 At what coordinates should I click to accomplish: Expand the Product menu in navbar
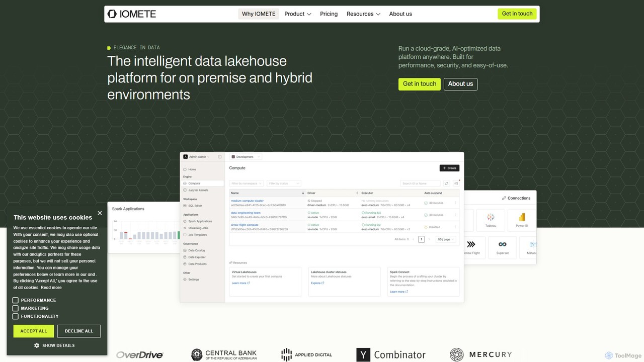tap(297, 14)
